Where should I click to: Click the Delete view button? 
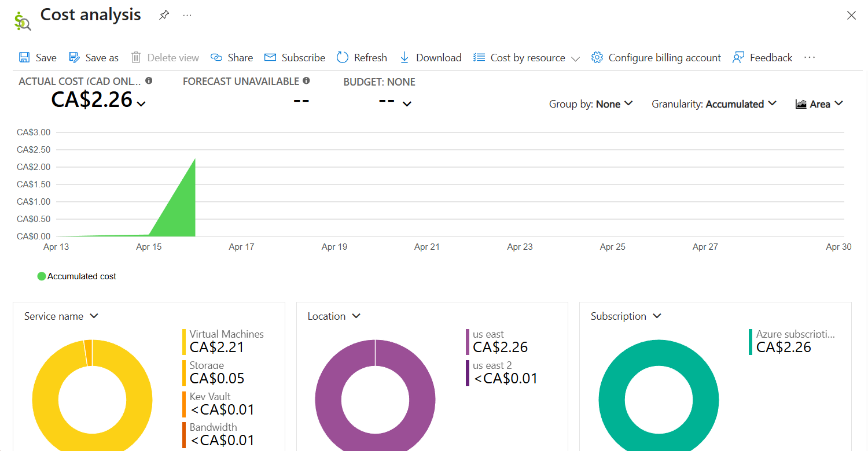[x=165, y=57]
